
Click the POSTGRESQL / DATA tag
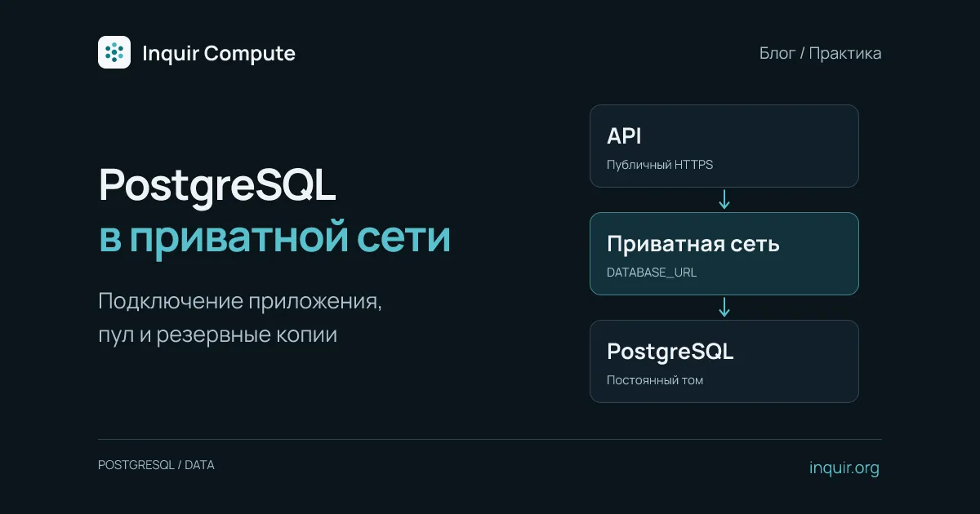(x=156, y=465)
